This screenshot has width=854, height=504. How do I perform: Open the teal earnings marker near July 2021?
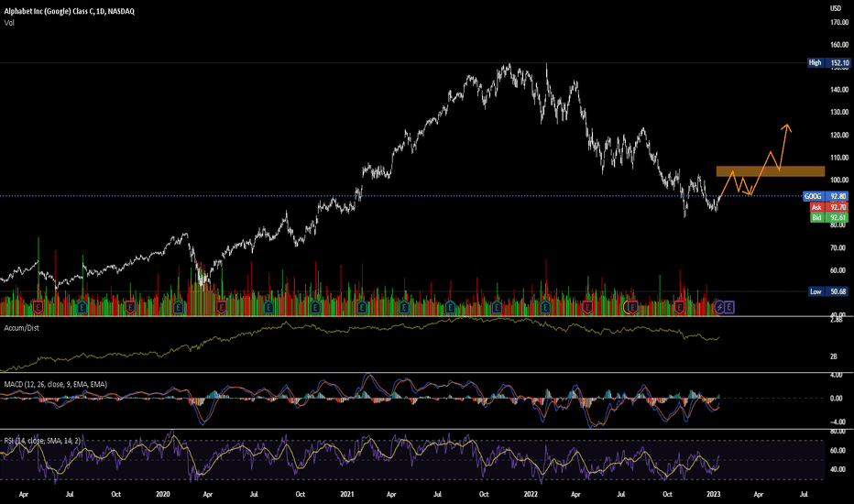pyautogui.click(x=450, y=307)
